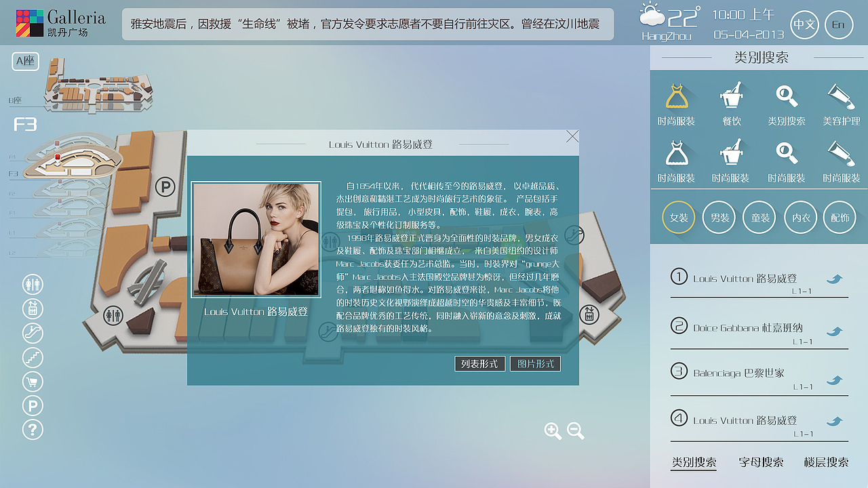Select floor F2 in floor stack
This screenshot has width=868, height=488.
point(12,194)
